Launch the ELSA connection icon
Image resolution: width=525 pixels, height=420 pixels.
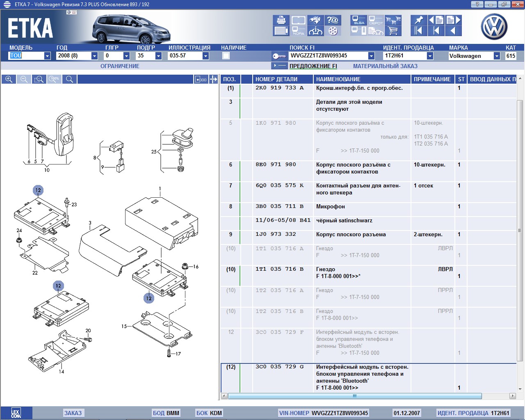click(x=359, y=20)
